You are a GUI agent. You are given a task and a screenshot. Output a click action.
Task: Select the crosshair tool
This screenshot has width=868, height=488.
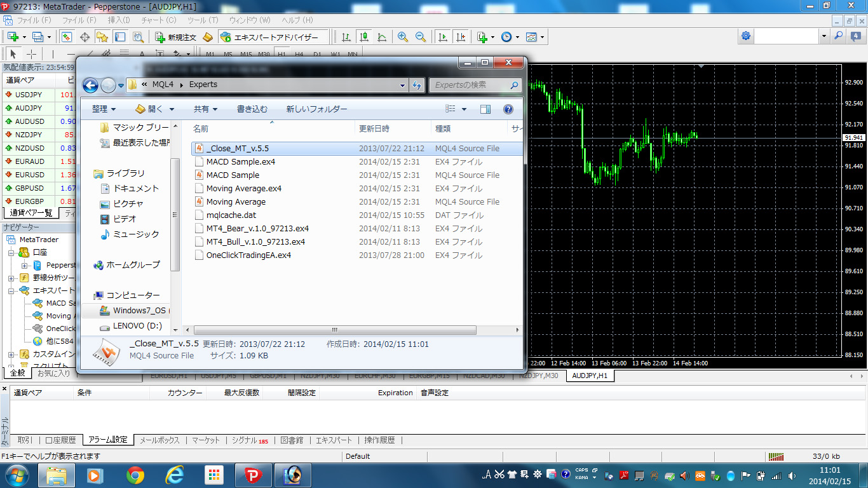[x=31, y=54]
